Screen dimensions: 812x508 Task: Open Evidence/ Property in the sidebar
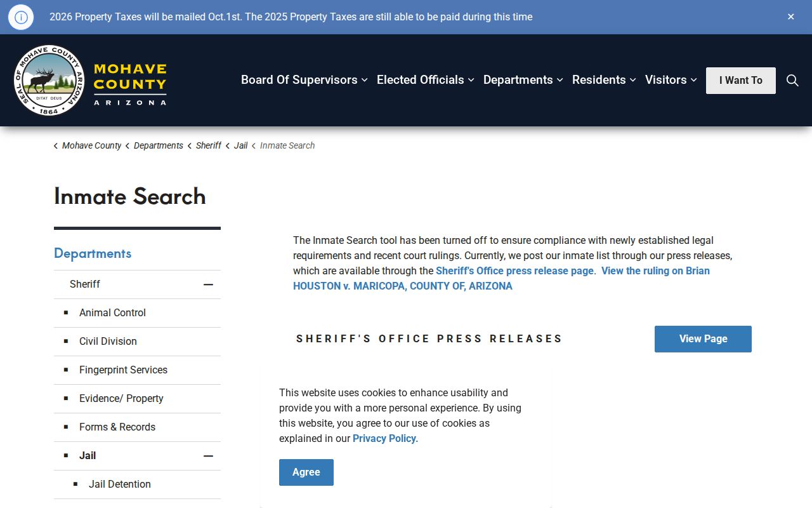(x=121, y=398)
